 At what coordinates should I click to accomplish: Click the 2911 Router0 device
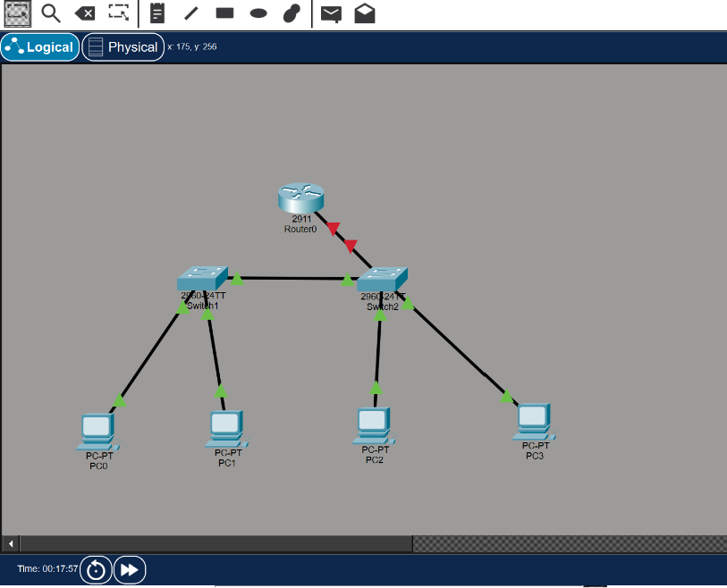pos(301,198)
